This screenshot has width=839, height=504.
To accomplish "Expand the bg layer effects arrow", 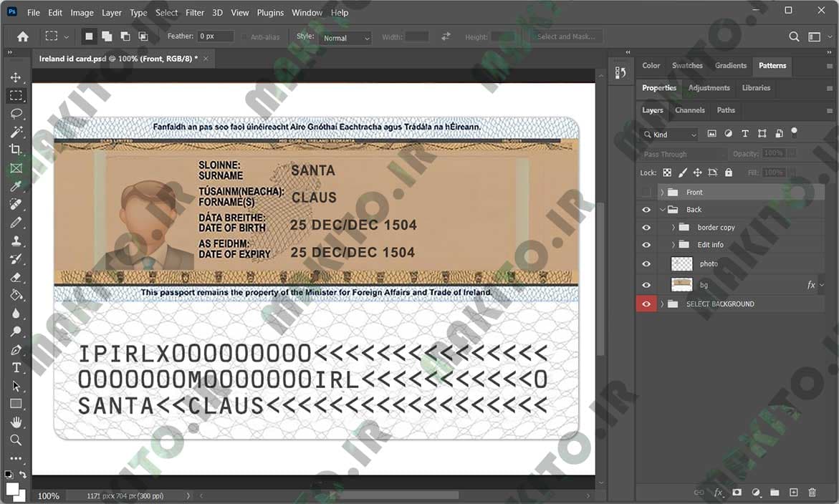I will tap(822, 285).
